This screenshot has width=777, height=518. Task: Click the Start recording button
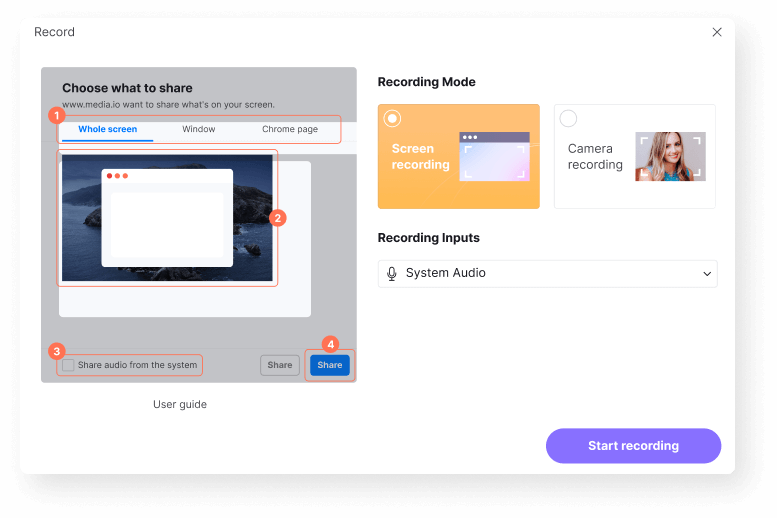click(633, 446)
